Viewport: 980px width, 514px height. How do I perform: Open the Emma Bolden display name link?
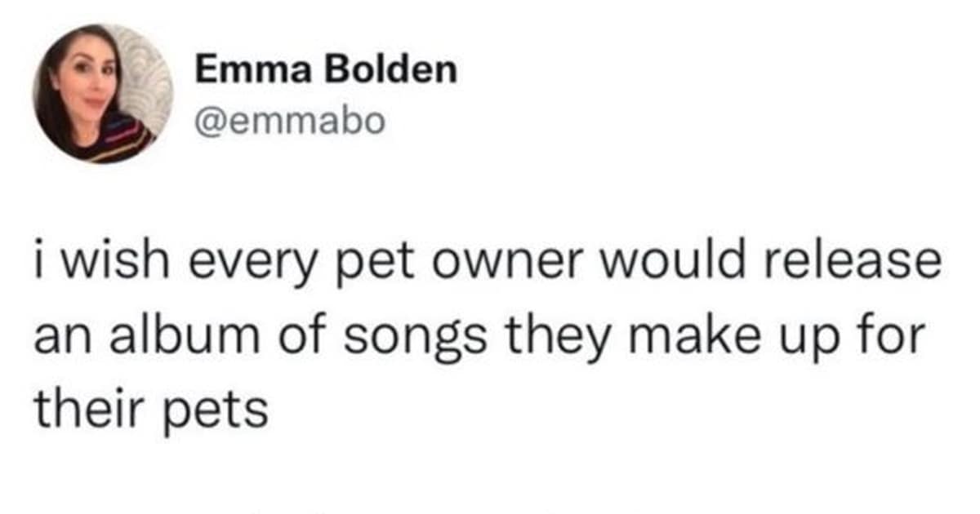pos(325,72)
